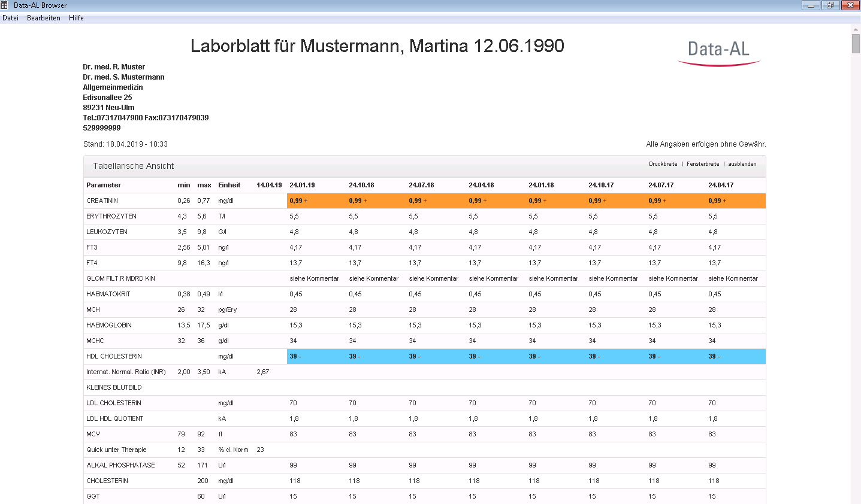
Task: Open the Bearbeiten menu
Action: 44,18
